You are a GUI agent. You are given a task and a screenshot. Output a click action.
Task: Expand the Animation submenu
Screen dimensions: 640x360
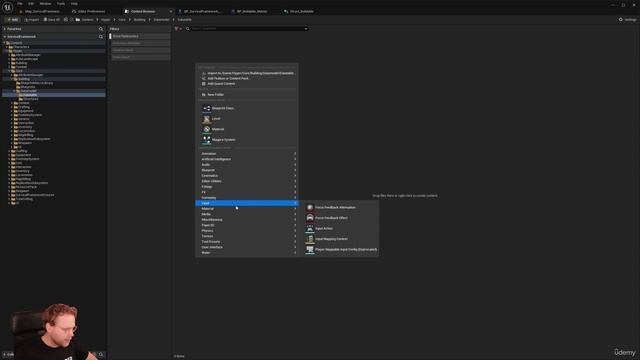pyautogui.click(x=247, y=153)
